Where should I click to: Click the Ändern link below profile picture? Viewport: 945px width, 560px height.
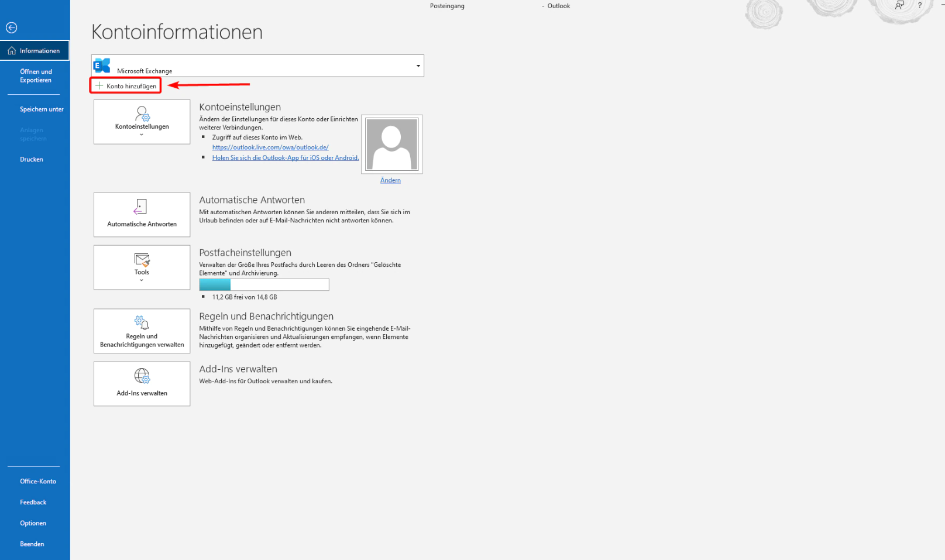390,180
